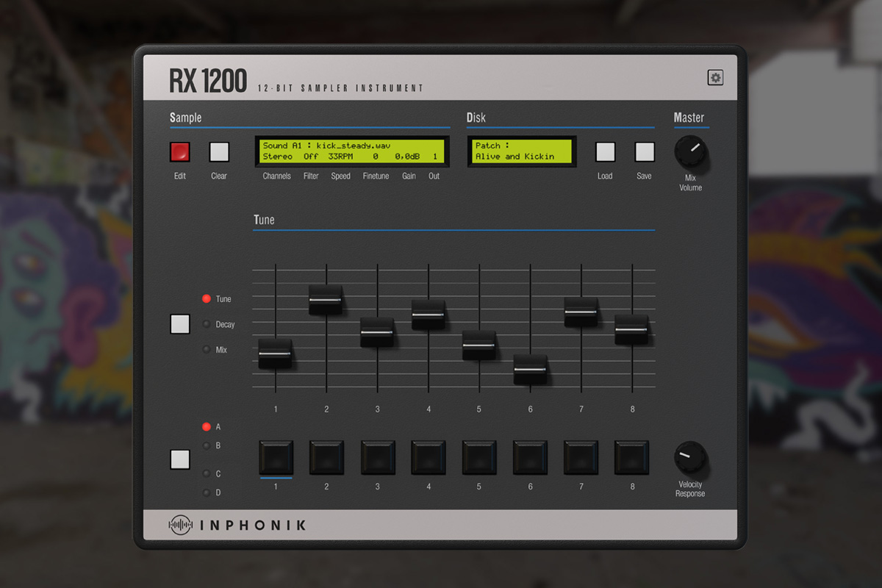Click fader 7 handle
This screenshot has height=588, width=882.
(x=581, y=312)
